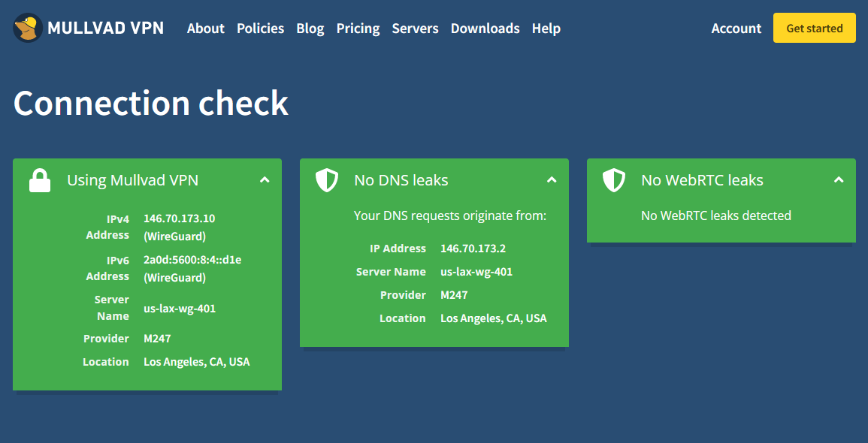Open the Account link
The height and width of the screenshot is (443, 868).
pos(736,29)
